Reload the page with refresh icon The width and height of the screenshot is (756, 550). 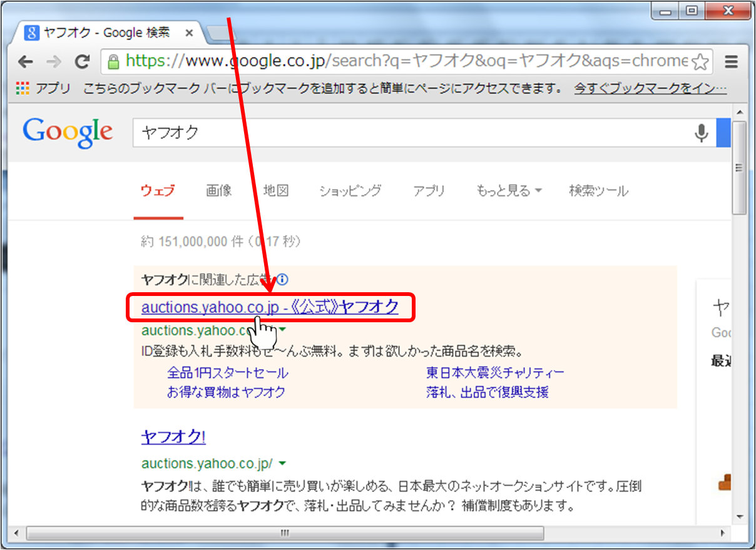(x=81, y=61)
